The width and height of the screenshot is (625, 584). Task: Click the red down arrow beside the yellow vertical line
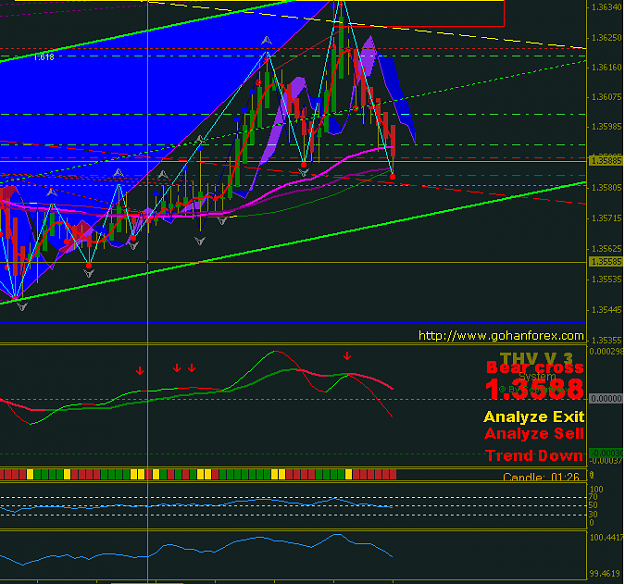pyautogui.click(x=140, y=371)
